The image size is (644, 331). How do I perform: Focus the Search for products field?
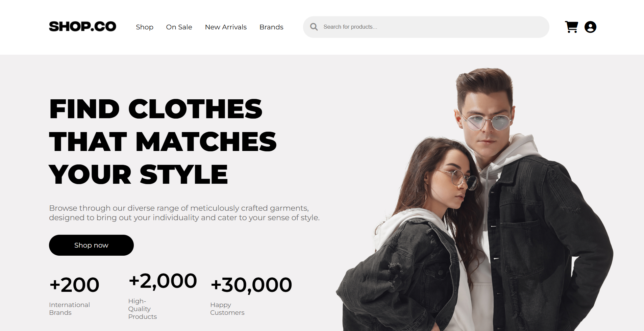426,27
